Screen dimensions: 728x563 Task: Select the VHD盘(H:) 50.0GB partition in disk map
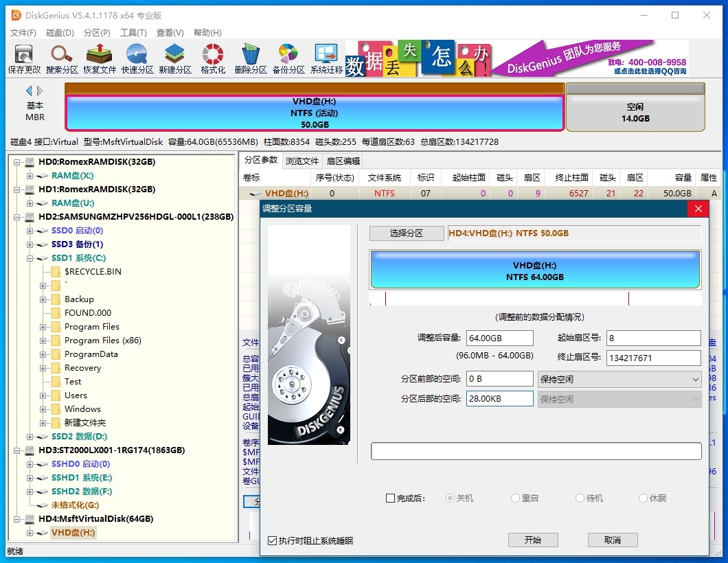tap(315, 113)
